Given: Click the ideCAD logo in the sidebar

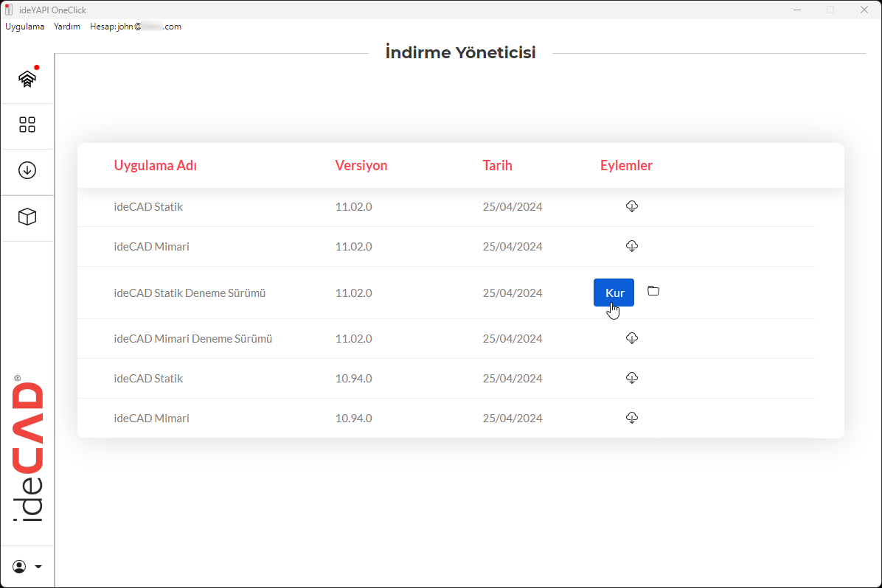Looking at the screenshot, I should coord(28,451).
